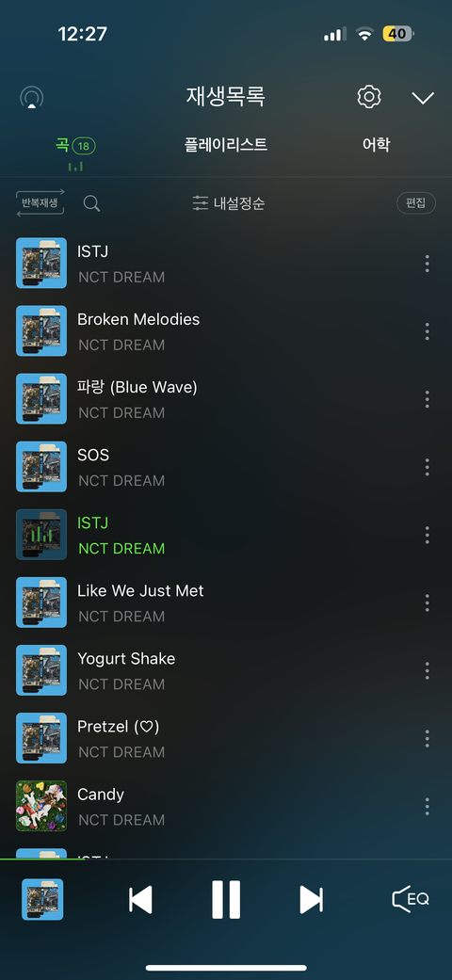This screenshot has height=980, width=452.
Task: Open more options for Broken Melodies
Action: coord(427,331)
